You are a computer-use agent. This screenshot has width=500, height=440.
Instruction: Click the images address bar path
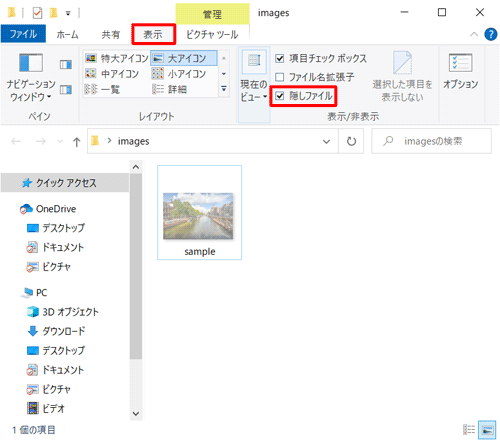[x=133, y=141]
